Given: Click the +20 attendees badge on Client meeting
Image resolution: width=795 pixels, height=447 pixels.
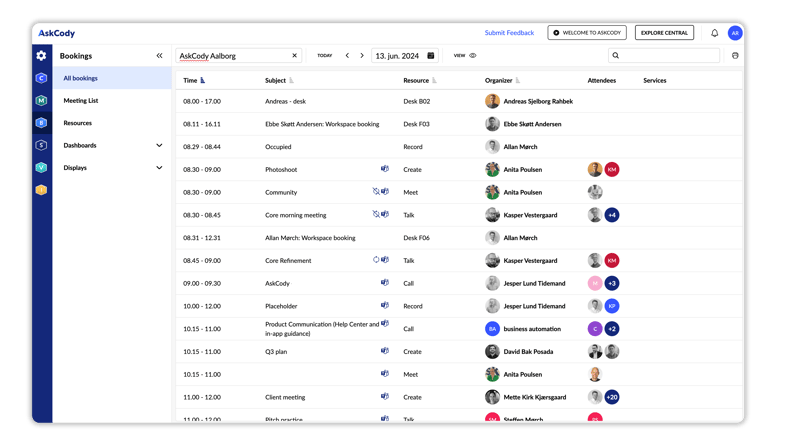Looking at the screenshot, I should (x=612, y=397).
